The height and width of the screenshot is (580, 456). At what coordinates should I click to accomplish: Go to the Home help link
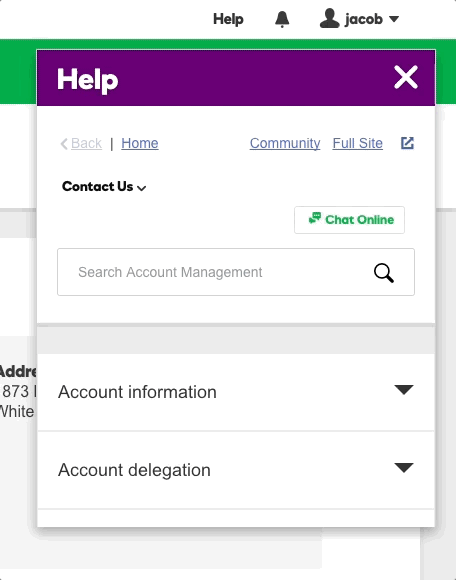140,143
